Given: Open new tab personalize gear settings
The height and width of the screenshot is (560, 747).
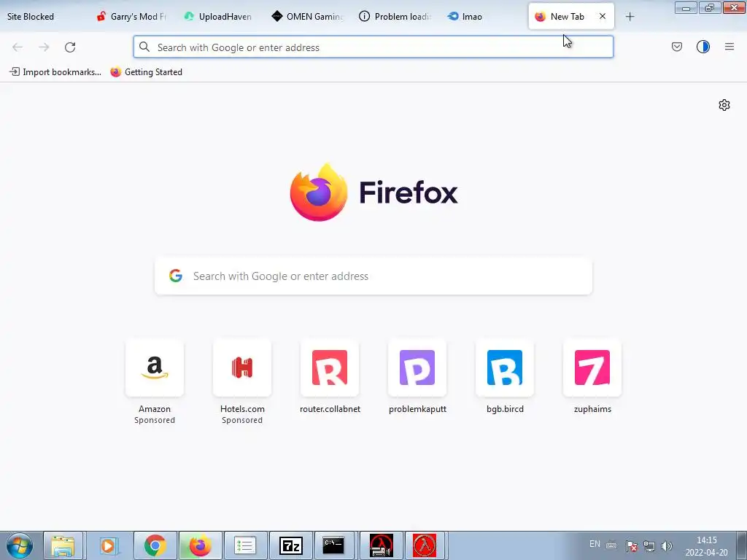Looking at the screenshot, I should pos(724,105).
